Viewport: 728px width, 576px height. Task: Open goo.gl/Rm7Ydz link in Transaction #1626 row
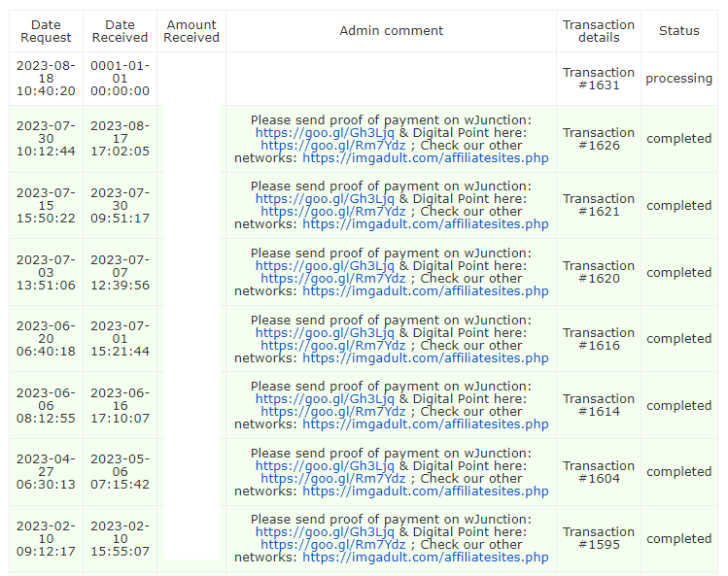tap(332, 145)
